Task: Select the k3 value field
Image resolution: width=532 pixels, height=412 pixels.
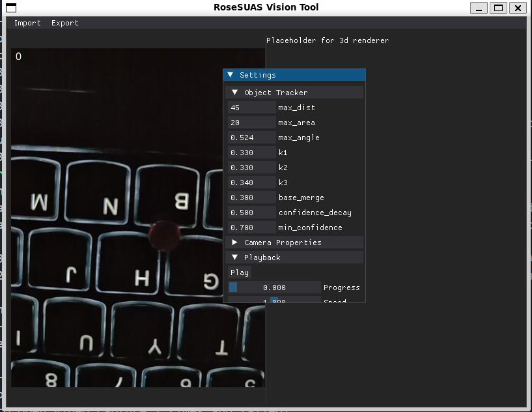Action: [x=252, y=183]
